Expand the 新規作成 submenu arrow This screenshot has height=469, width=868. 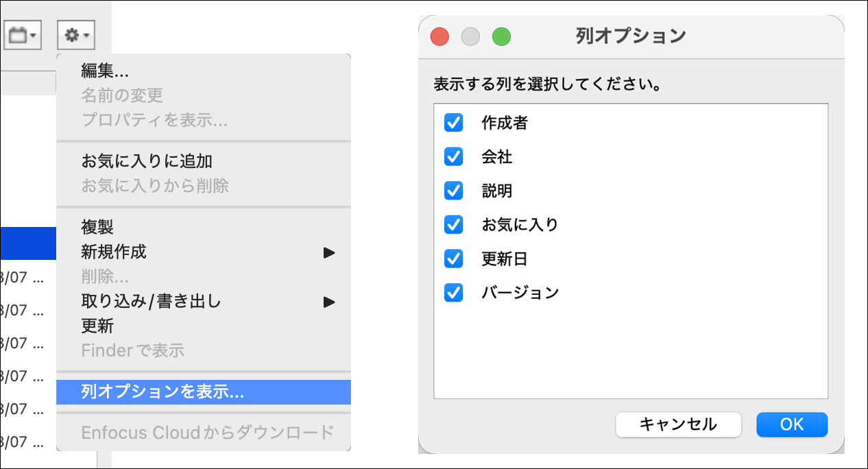[x=329, y=252]
